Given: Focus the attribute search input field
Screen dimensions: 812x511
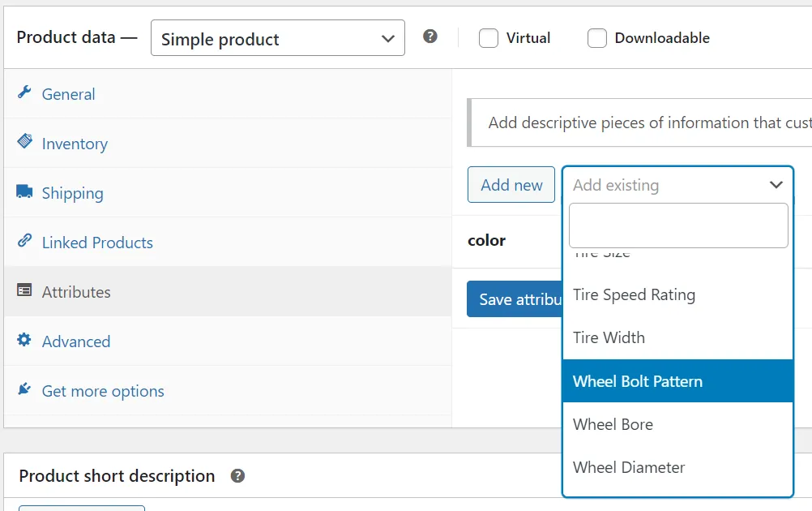Looking at the screenshot, I should (x=678, y=225).
